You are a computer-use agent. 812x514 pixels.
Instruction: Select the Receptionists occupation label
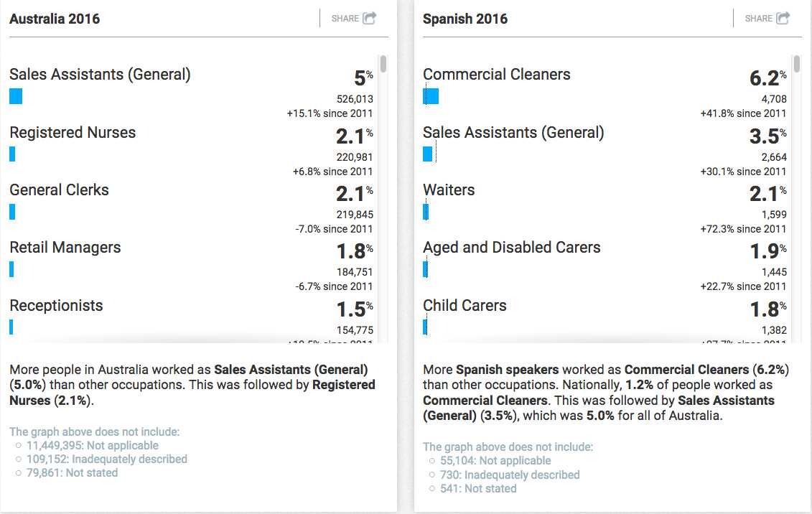pyautogui.click(x=56, y=305)
